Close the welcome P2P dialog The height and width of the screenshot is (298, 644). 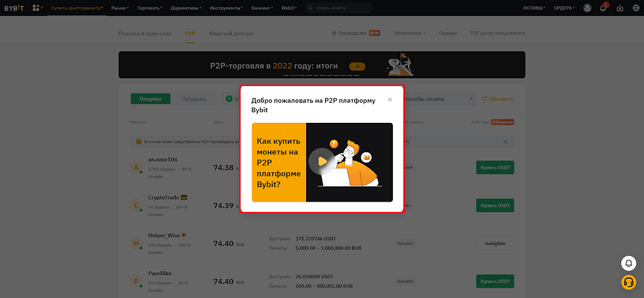(x=390, y=99)
